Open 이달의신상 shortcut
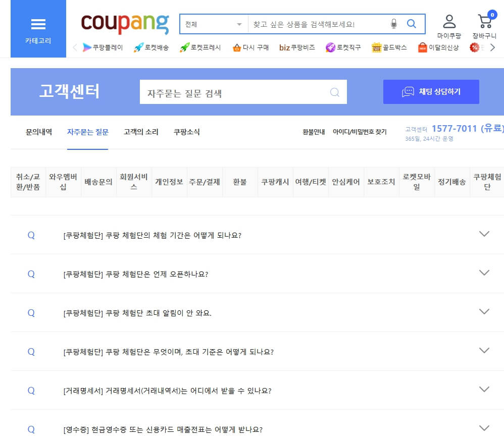The image size is (504, 443). [x=438, y=47]
